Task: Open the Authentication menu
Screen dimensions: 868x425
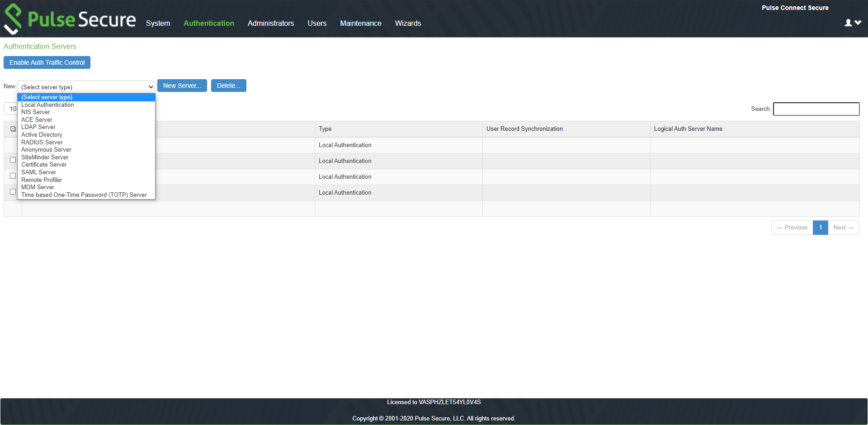Action: 209,23
